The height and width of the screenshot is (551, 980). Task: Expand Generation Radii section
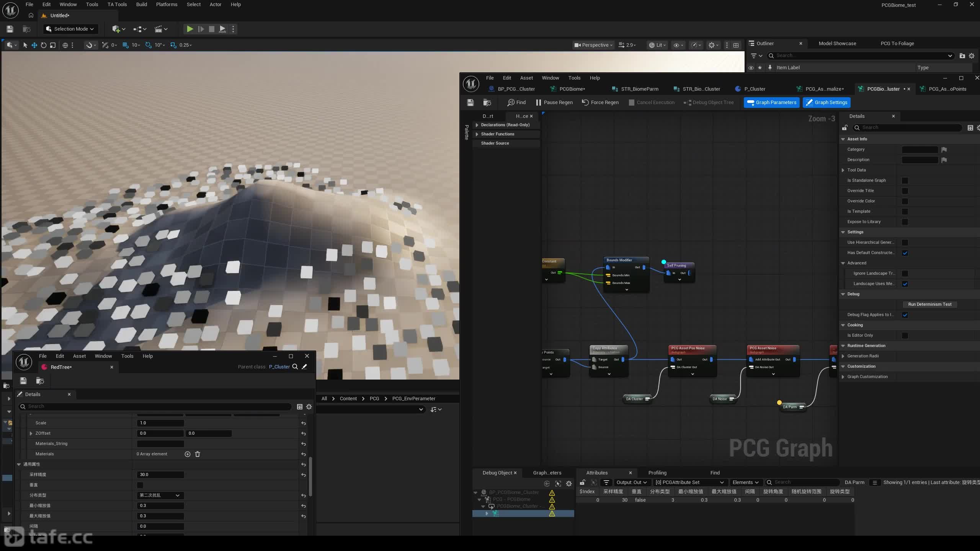pos(843,356)
